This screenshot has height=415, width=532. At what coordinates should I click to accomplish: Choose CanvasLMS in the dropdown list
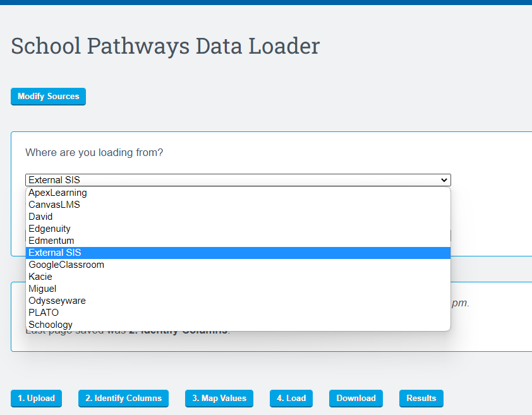click(54, 205)
